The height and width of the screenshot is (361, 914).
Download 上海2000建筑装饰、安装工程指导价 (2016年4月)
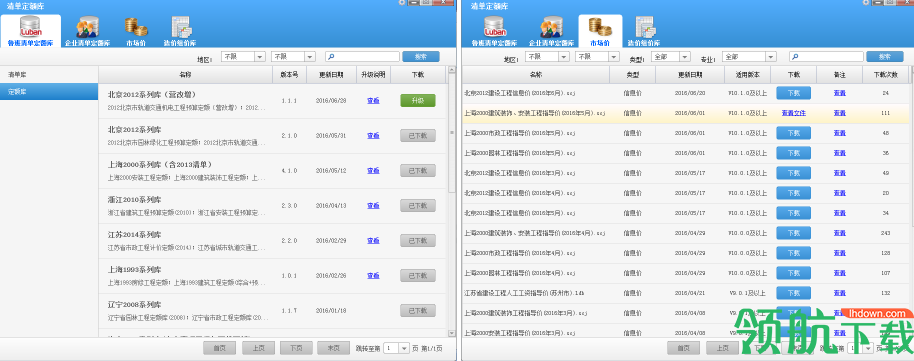point(793,233)
